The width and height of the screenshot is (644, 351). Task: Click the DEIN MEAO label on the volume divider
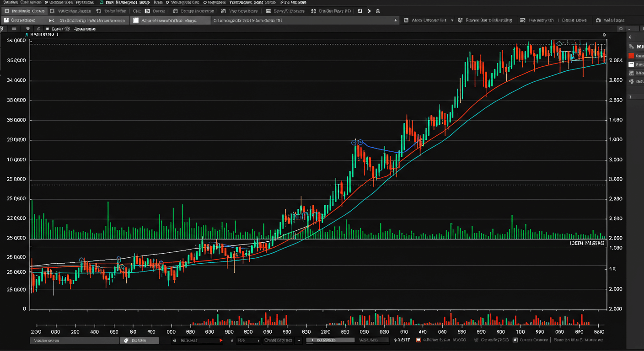587,243
